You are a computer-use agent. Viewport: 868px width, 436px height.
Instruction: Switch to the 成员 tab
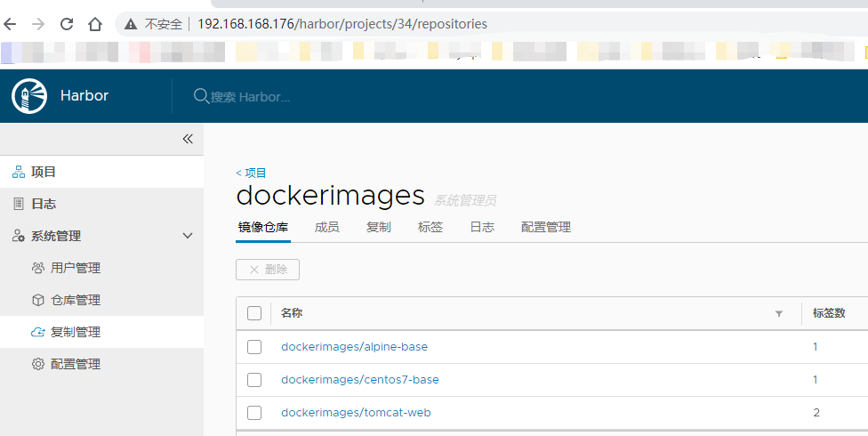(326, 227)
